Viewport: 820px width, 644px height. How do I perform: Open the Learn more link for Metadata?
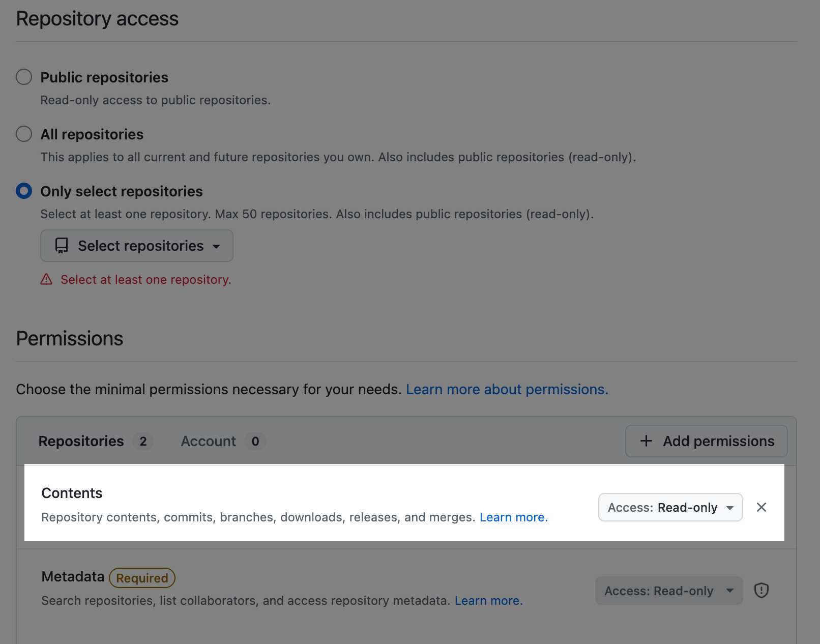tap(488, 601)
